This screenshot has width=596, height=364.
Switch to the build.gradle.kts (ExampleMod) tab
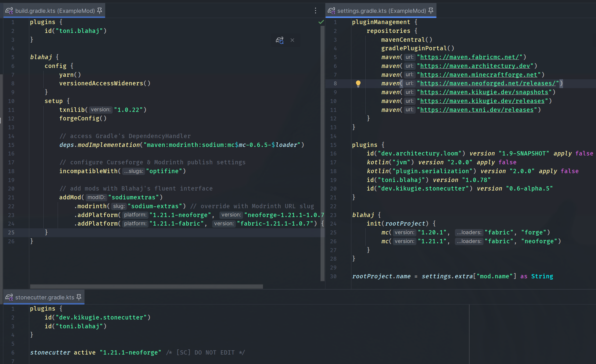coord(54,11)
